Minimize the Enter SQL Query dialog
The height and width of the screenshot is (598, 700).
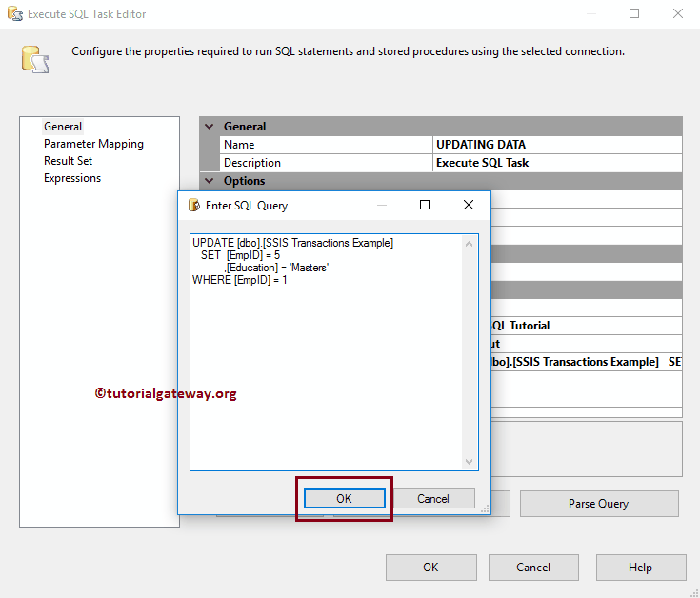click(382, 205)
